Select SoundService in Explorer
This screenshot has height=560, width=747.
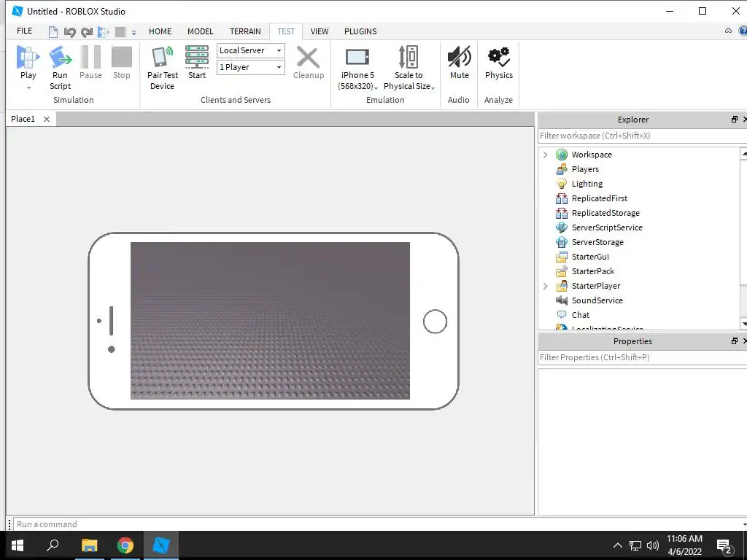click(x=597, y=300)
